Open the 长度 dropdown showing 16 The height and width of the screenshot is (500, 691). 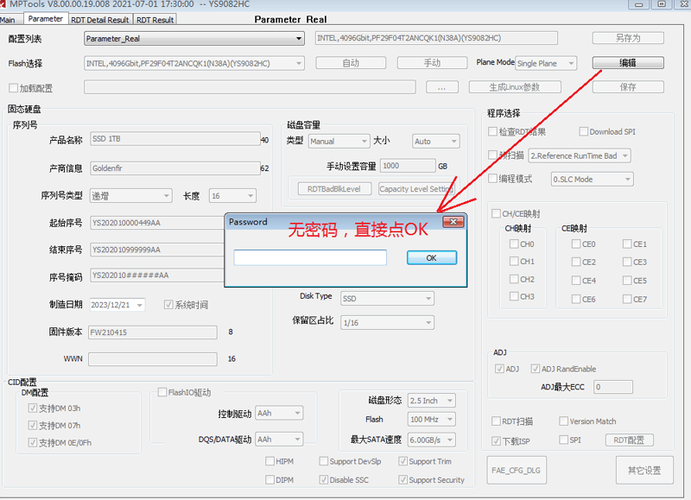click(232, 196)
